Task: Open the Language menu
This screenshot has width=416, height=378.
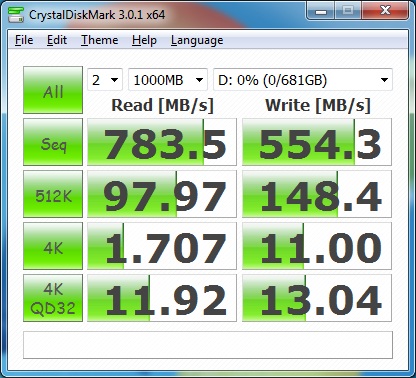Action: [x=197, y=40]
